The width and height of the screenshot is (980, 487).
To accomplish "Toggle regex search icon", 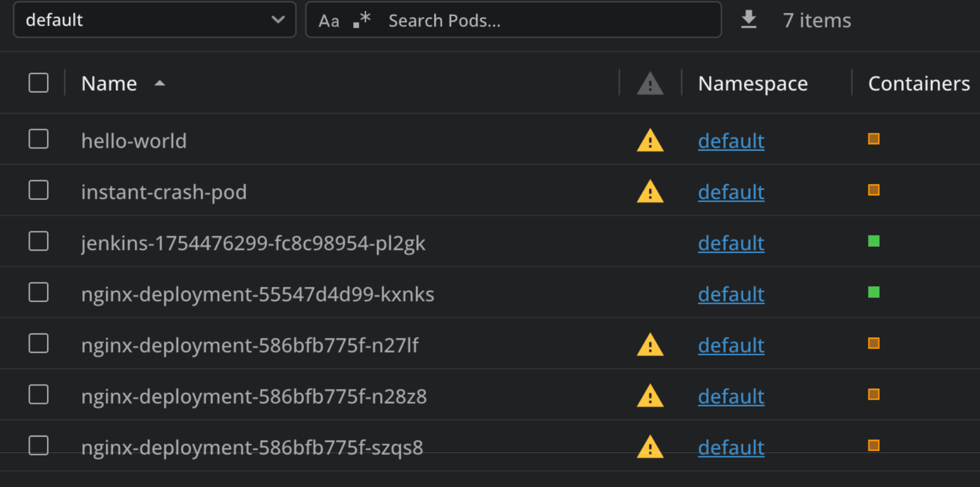I will pos(362,20).
